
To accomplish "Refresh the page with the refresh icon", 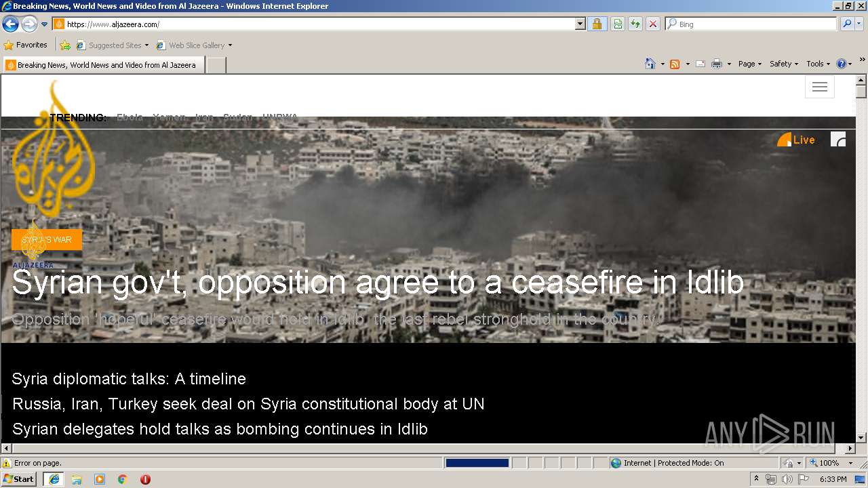I will click(635, 24).
